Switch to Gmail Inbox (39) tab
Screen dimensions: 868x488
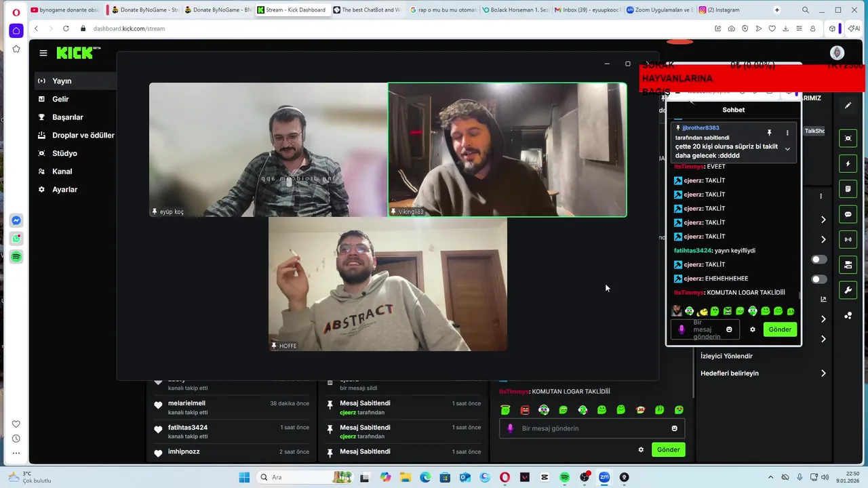click(588, 10)
